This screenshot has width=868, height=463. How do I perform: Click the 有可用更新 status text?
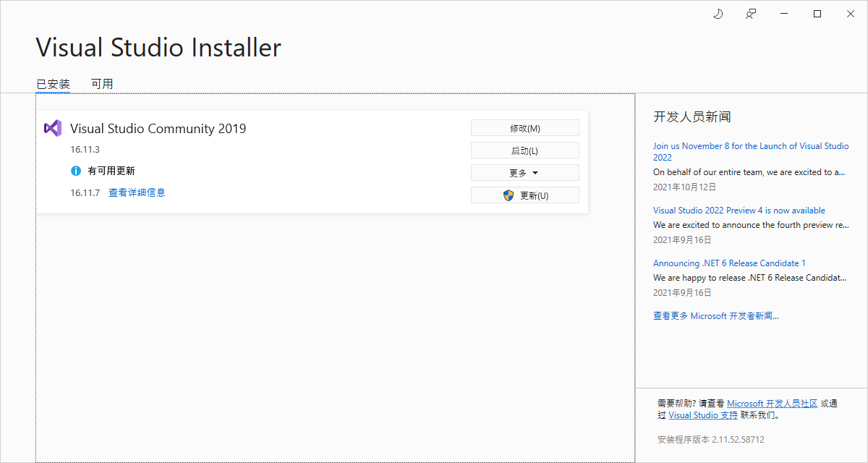111,171
